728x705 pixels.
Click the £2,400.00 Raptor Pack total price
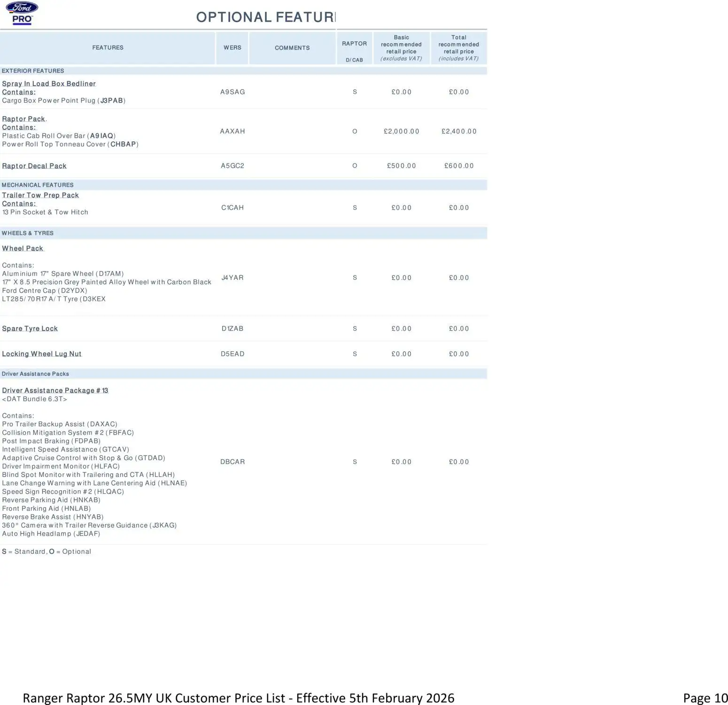459,132
